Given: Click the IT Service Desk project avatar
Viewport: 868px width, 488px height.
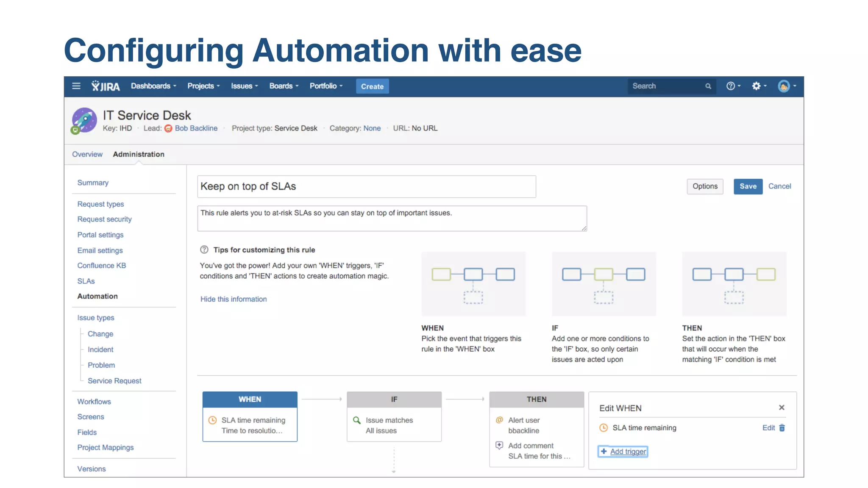Looking at the screenshot, I should click(84, 121).
